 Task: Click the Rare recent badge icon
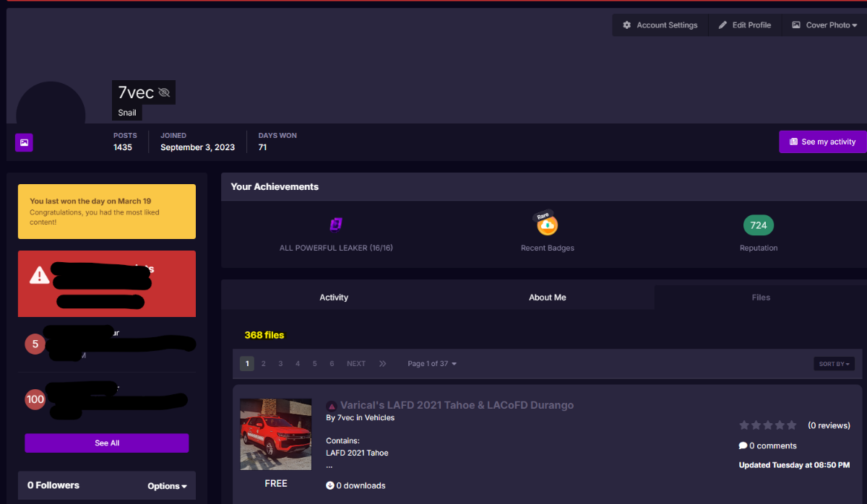(x=548, y=225)
